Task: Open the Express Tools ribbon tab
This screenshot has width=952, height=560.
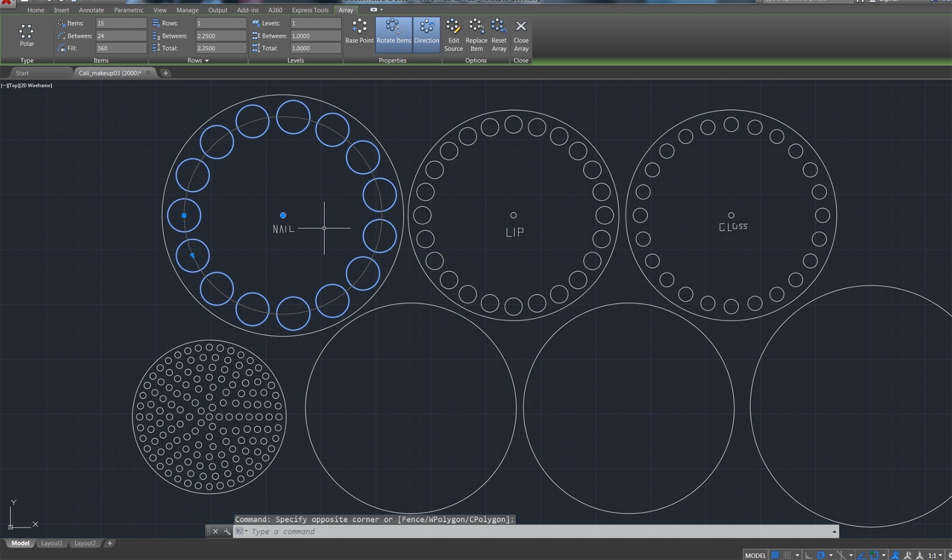Action: (x=310, y=10)
